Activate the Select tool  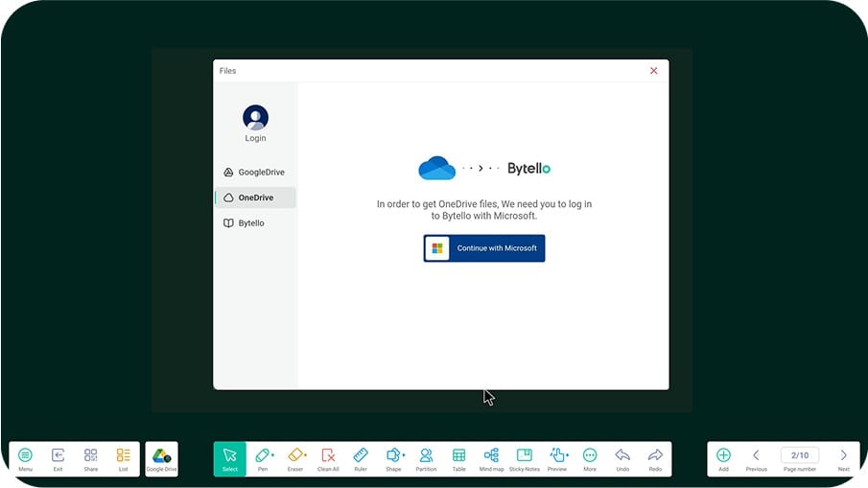tap(230, 458)
